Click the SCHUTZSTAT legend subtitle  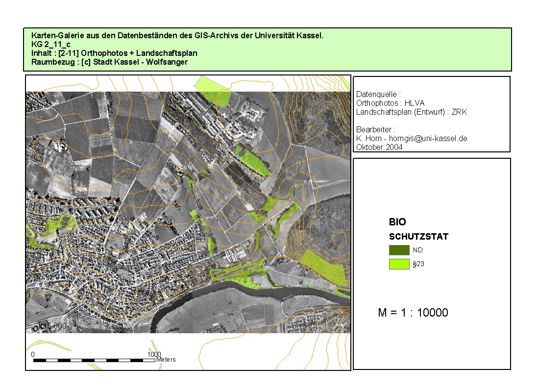418,237
